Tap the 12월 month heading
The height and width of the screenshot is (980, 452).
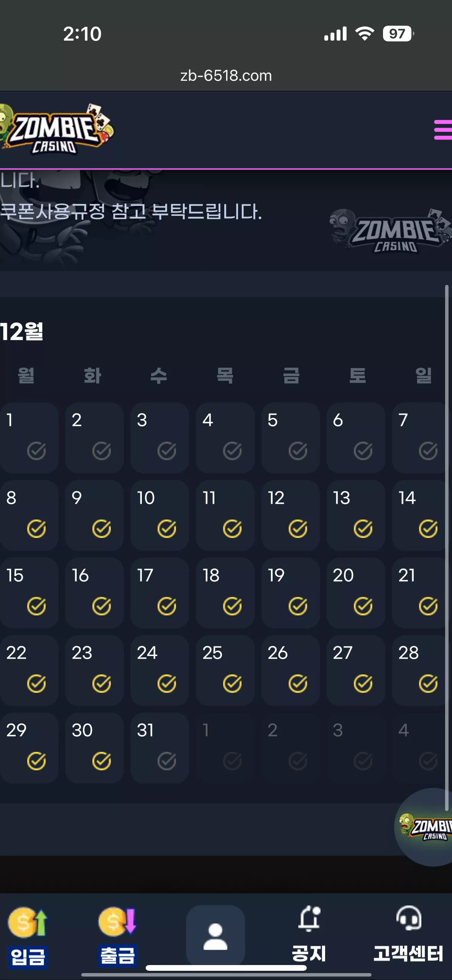click(22, 332)
